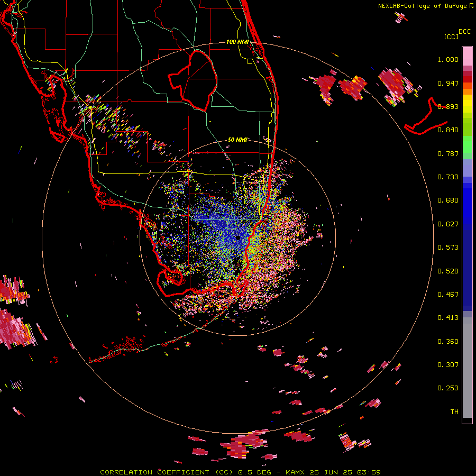Click the 0.947 scale value

pyautogui.click(x=448, y=83)
